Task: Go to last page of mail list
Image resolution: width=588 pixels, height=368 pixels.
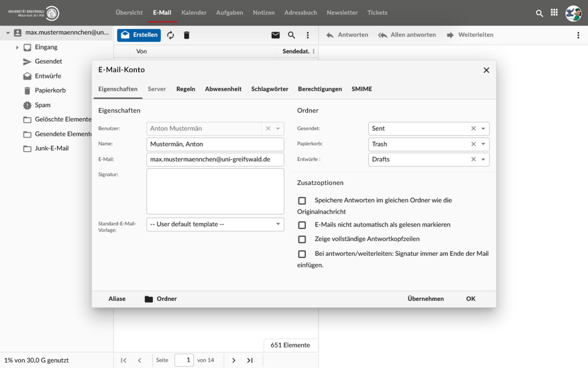Action: pos(250,360)
